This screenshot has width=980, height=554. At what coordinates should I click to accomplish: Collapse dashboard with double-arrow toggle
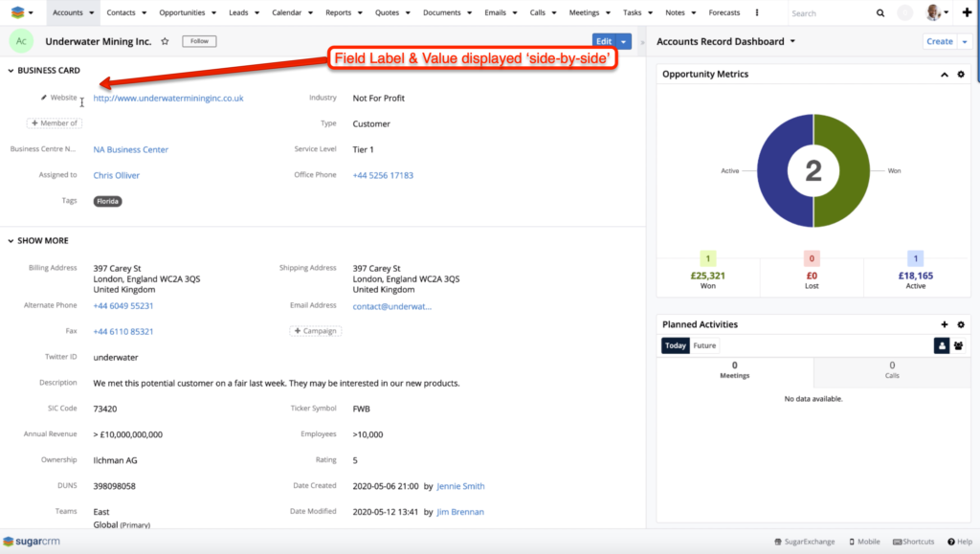tap(642, 42)
